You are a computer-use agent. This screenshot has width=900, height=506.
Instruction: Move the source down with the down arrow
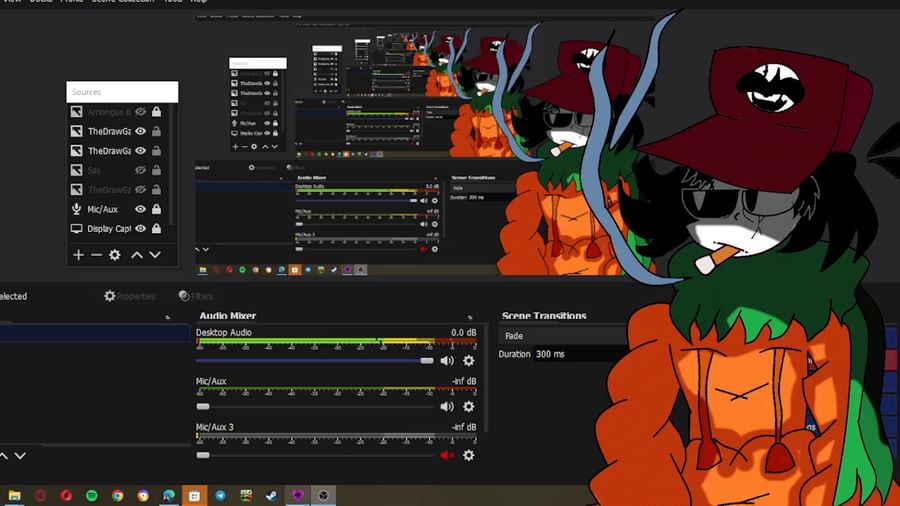[155, 255]
